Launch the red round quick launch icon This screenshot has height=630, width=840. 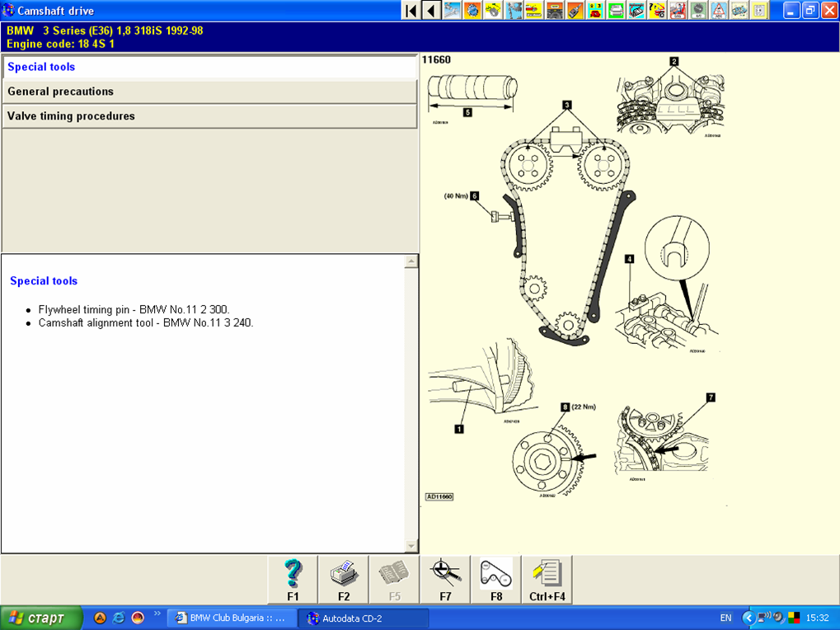click(138, 618)
